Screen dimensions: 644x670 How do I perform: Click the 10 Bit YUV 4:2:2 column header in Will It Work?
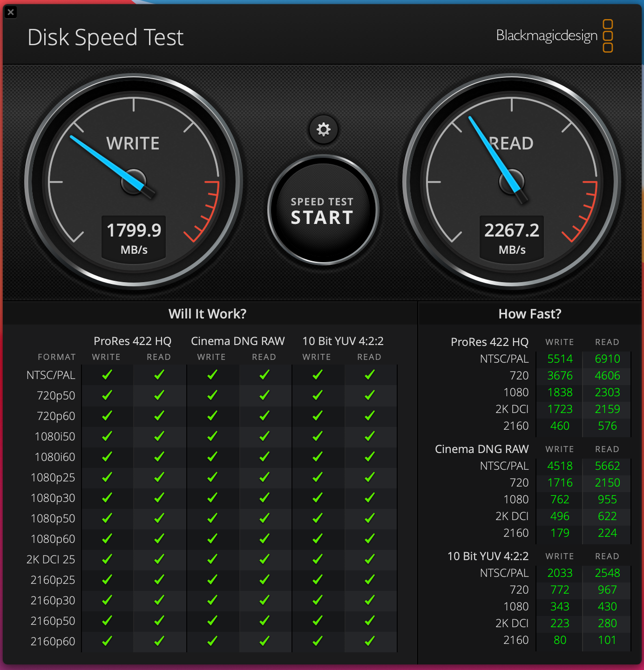[x=343, y=341]
